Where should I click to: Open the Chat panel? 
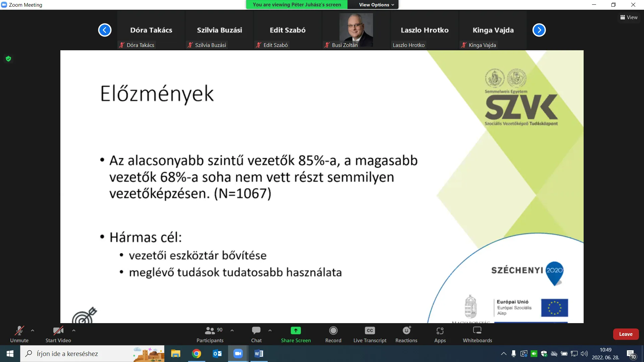pos(256,334)
